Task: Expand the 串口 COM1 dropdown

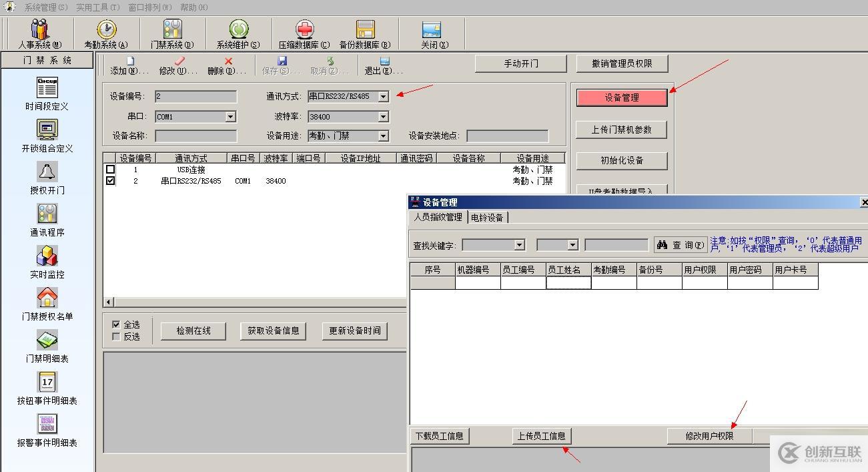Action: (230, 117)
